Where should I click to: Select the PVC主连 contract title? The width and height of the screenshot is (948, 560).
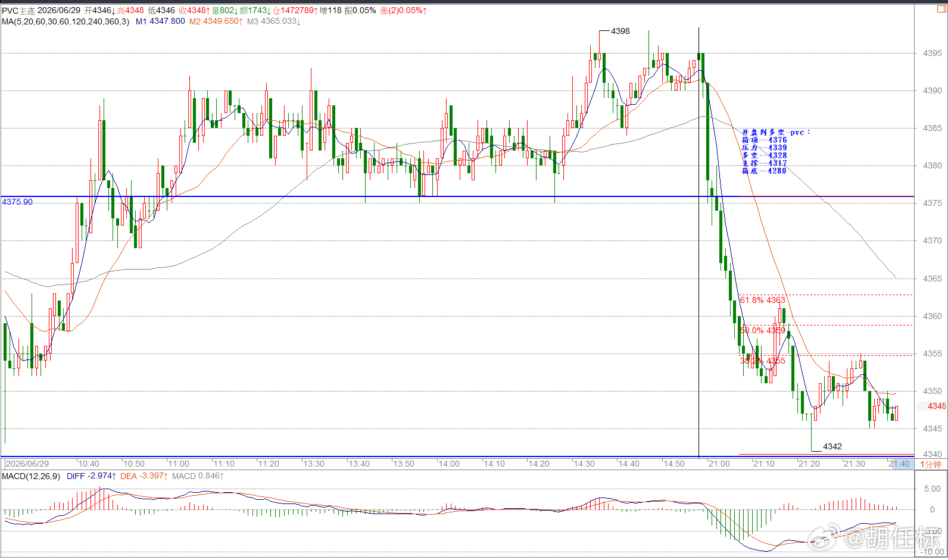[x=18, y=11]
